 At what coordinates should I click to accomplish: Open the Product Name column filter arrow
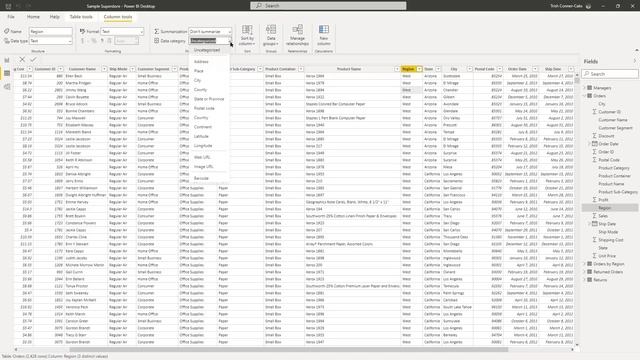pyautogui.click(x=396, y=69)
